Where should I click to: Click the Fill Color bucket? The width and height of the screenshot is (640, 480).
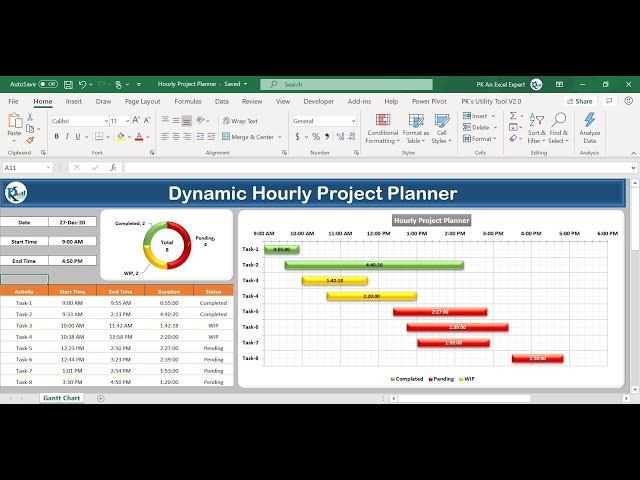pos(121,136)
